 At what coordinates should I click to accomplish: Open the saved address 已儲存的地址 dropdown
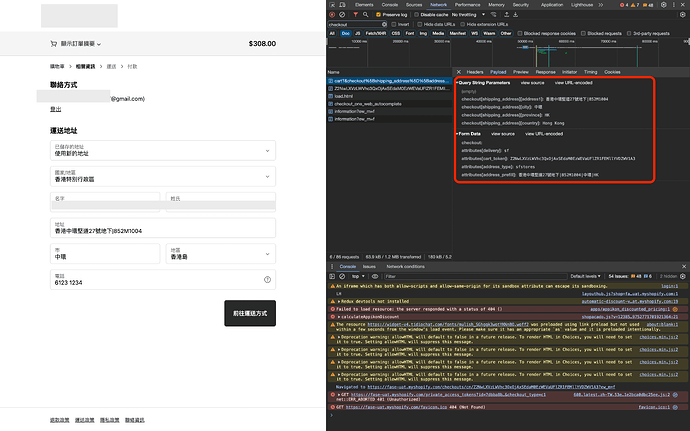pos(162,150)
